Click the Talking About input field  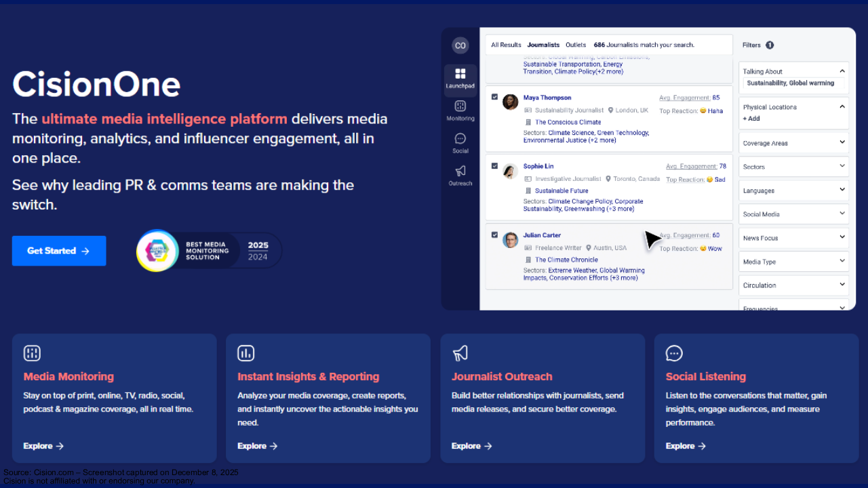pyautogui.click(x=793, y=83)
